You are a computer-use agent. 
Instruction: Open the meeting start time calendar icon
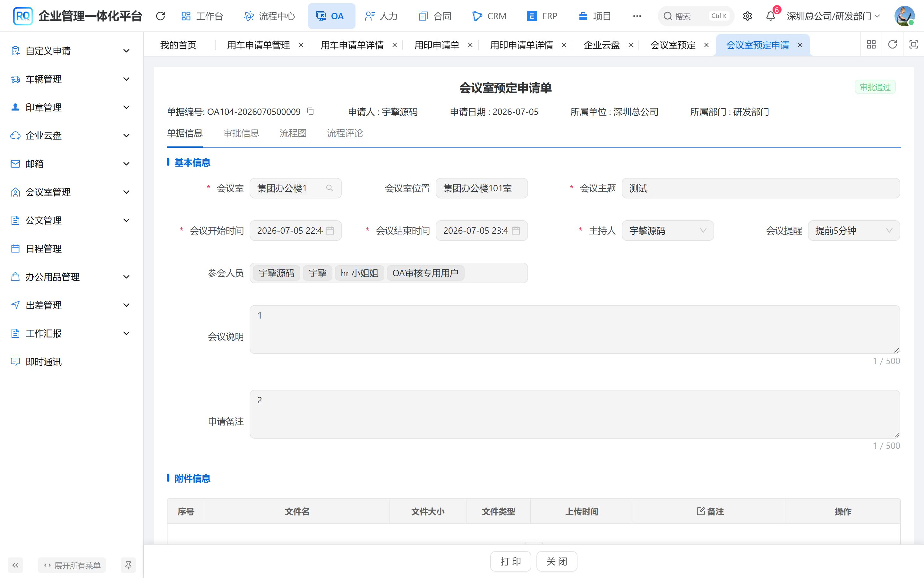(330, 231)
